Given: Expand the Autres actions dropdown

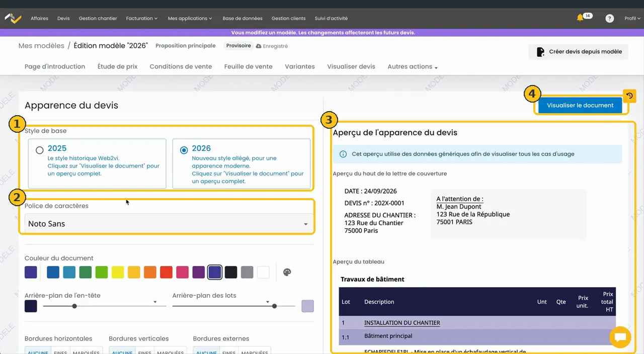Looking at the screenshot, I should pos(413,66).
